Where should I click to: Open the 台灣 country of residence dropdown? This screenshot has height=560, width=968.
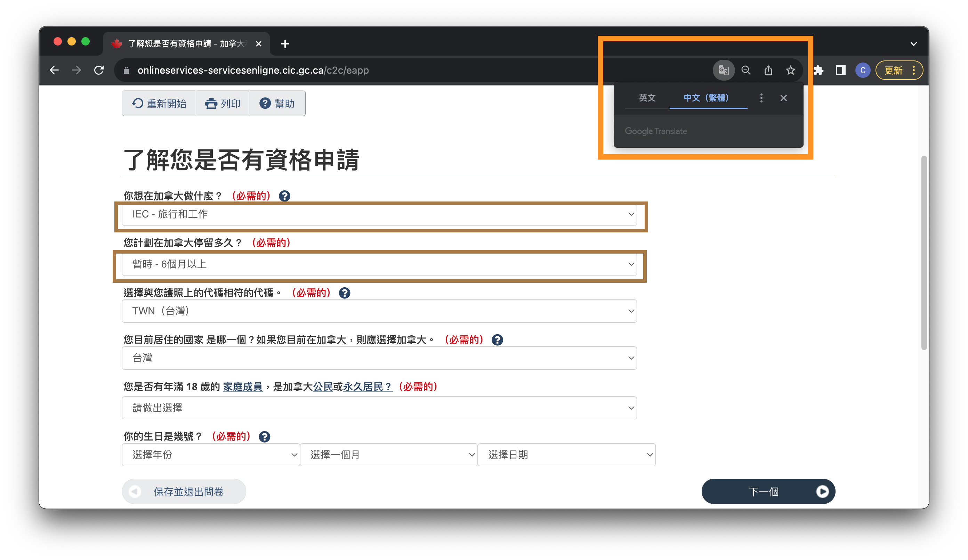click(379, 358)
